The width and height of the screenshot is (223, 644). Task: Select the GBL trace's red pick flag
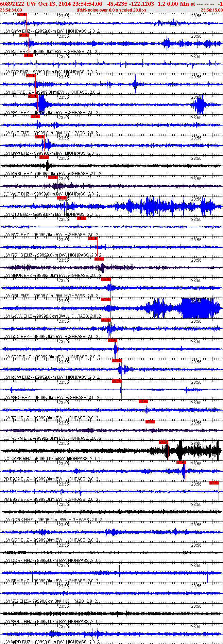coord(106,279)
